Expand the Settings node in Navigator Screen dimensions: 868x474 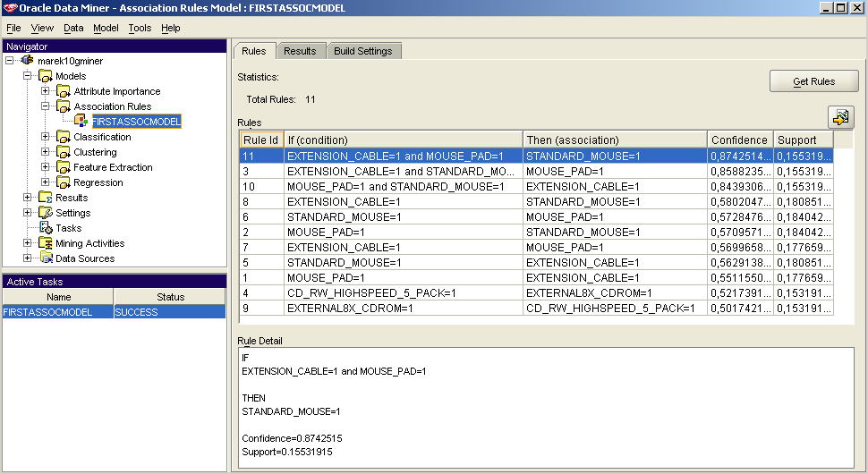pos(27,212)
